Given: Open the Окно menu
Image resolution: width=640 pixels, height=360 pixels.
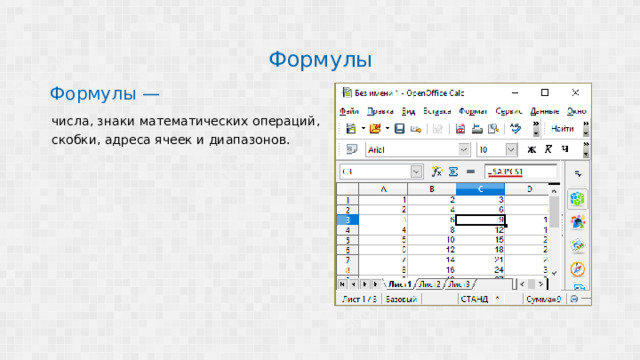Looking at the screenshot, I should [x=576, y=111].
